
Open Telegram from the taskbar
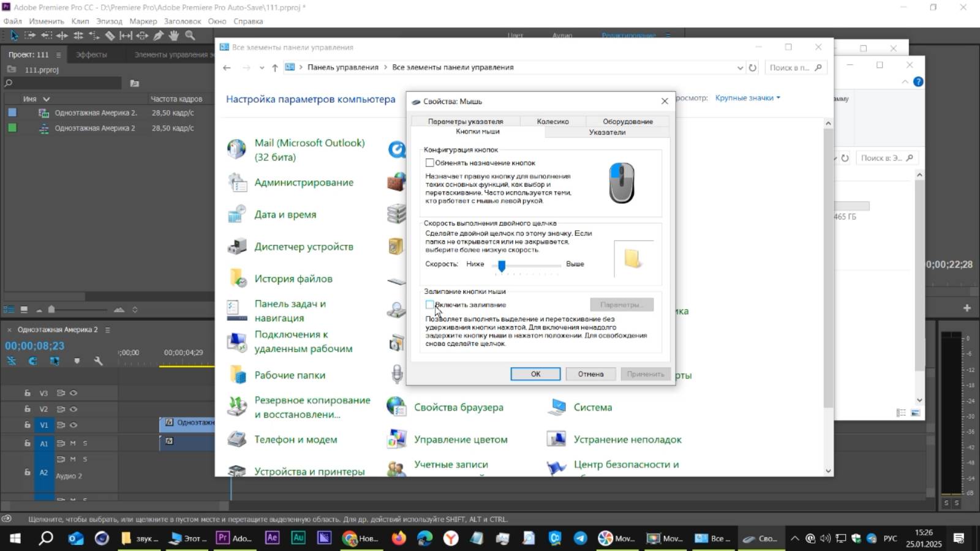pyautogui.click(x=580, y=538)
